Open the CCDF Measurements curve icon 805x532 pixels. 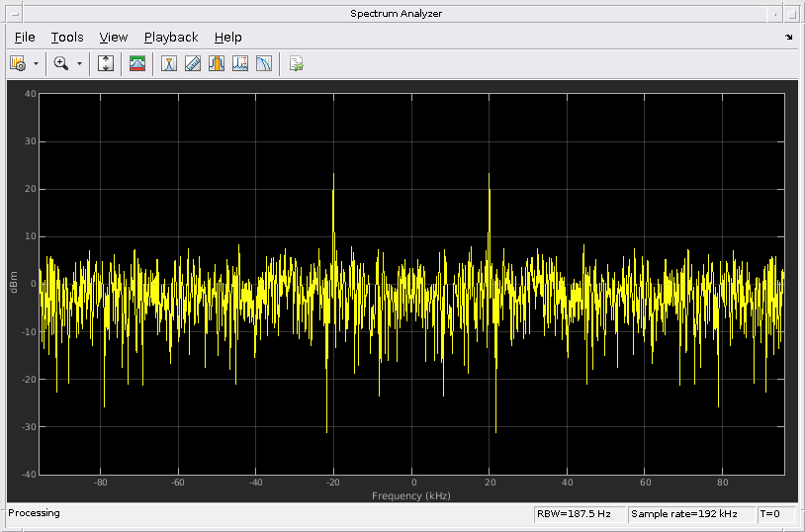tap(264, 63)
